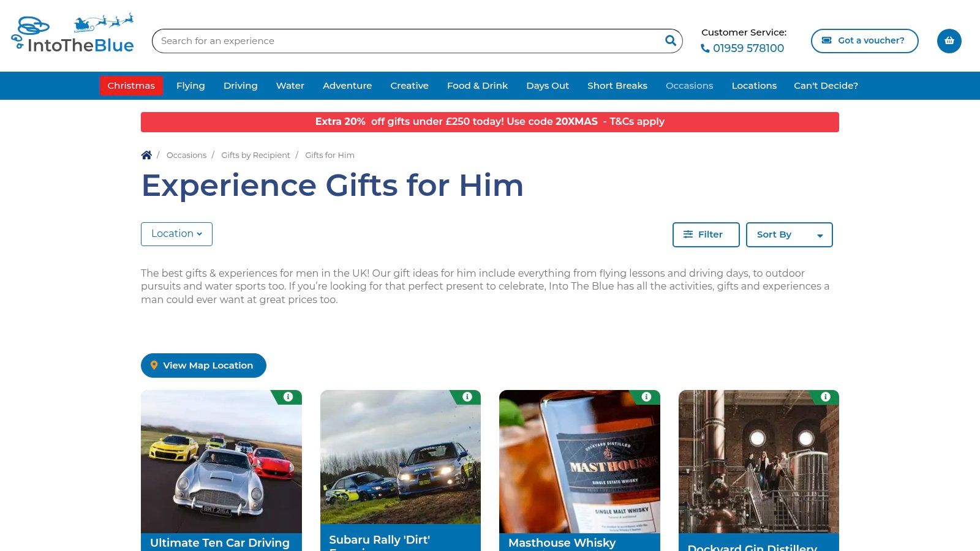Click info icon on Subaru Rally card
This screenshot has width=980, height=551.
(x=467, y=397)
